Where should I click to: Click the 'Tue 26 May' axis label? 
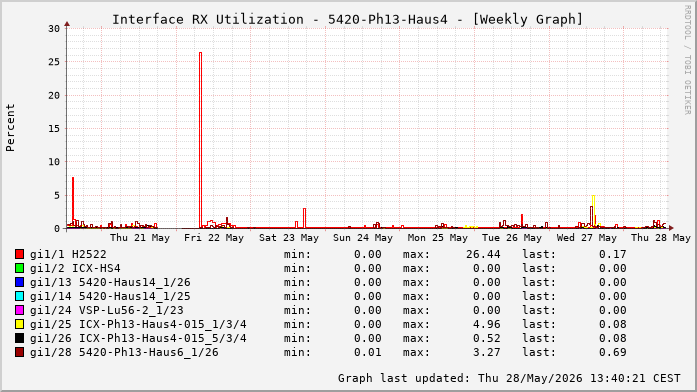[512, 238]
